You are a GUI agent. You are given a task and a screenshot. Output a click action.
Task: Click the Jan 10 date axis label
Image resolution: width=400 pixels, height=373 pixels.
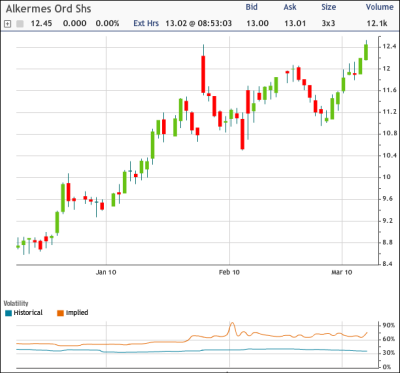[x=106, y=273]
